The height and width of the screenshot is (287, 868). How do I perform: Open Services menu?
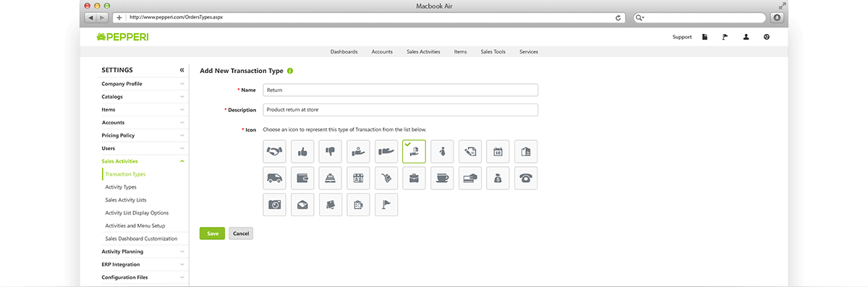click(x=529, y=52)
